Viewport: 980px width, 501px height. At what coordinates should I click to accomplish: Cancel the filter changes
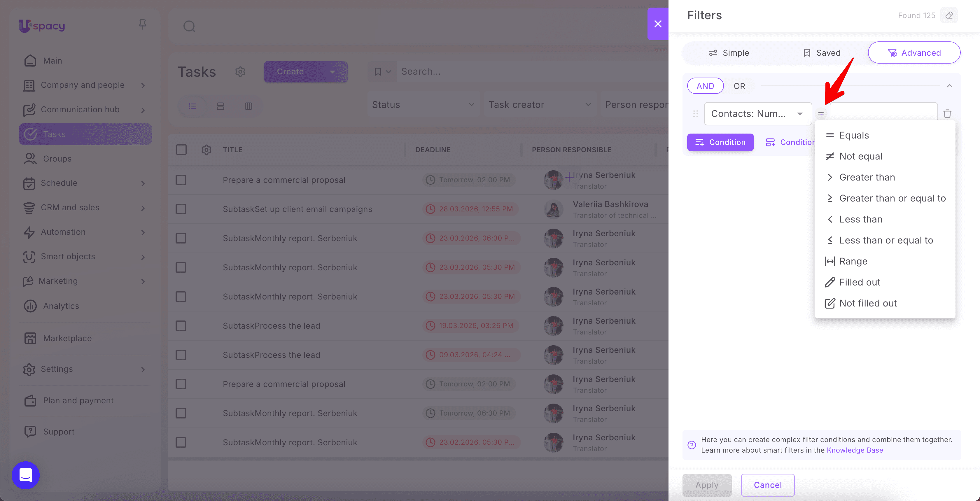click(767, 485)
